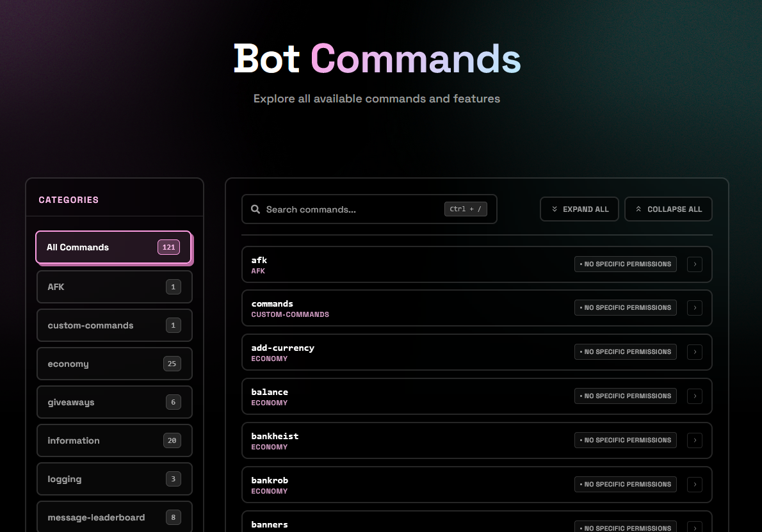Open the balance command via its chevron icon
The width and height of the screenshot is (762, 532).
click(694, 396)
